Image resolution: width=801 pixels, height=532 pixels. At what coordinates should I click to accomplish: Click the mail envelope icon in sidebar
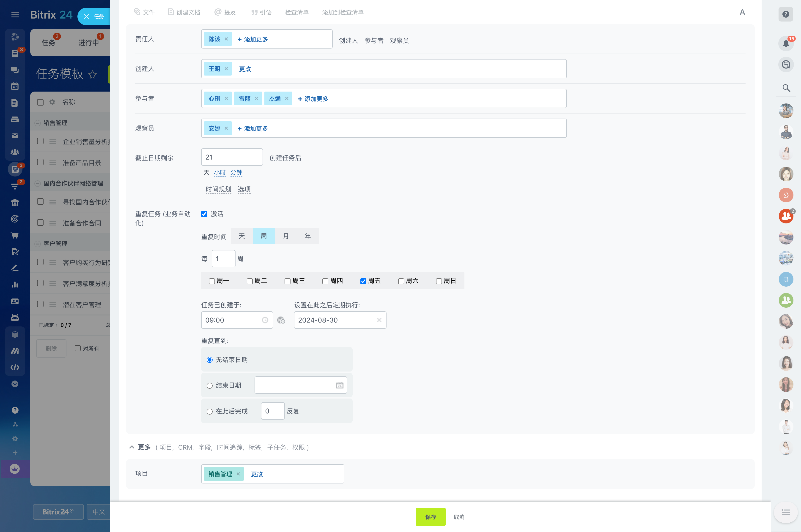click(x=15, y=136)
